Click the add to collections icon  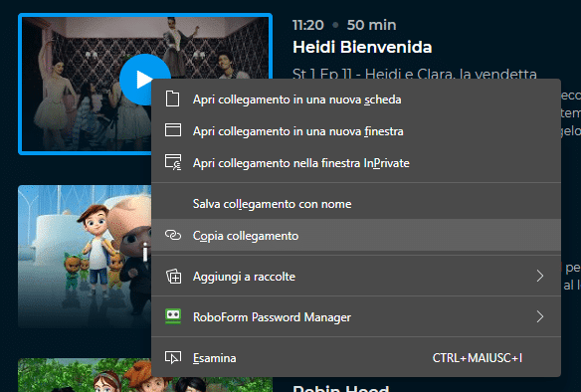pos(173,277)
